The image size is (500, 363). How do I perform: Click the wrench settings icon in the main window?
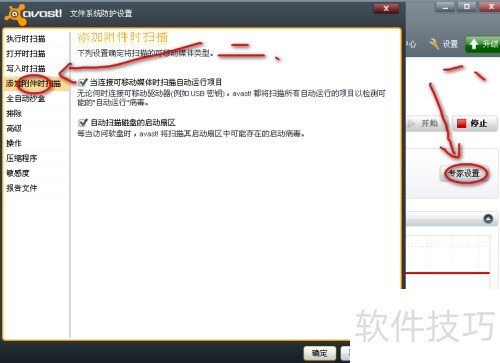(434, 44)
